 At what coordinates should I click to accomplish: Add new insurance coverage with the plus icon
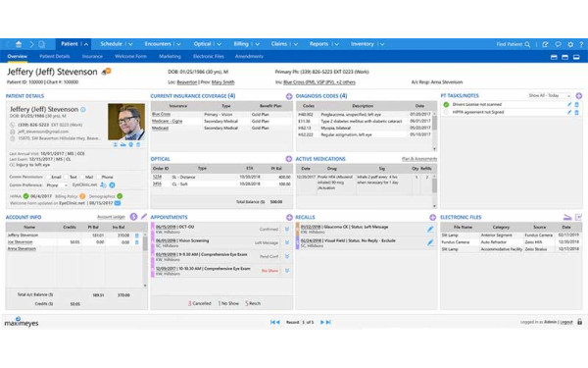(289, 96)
